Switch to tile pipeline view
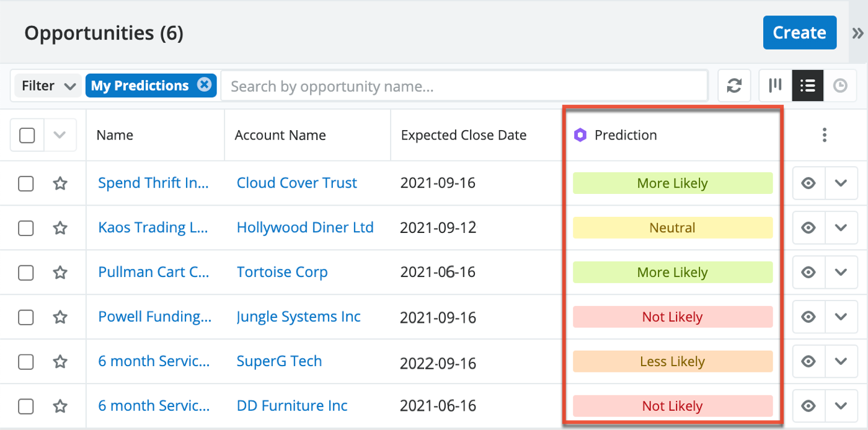The image size is (868, 430). tap(776, 86)
